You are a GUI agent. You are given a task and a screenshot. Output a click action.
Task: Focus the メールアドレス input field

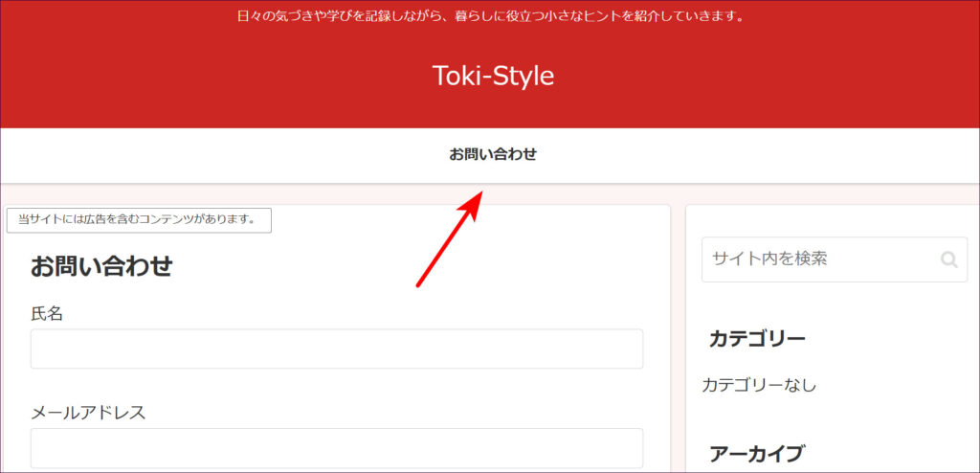[336, 448]
